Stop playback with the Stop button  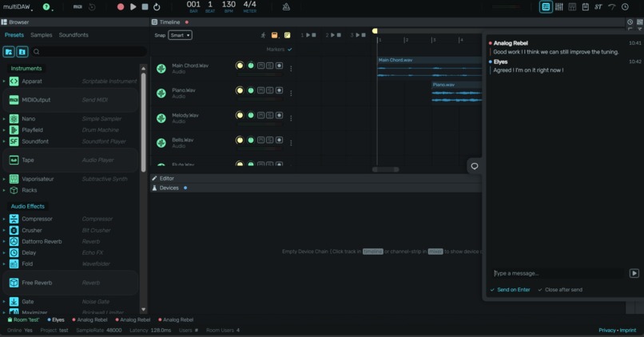point(145,7)
